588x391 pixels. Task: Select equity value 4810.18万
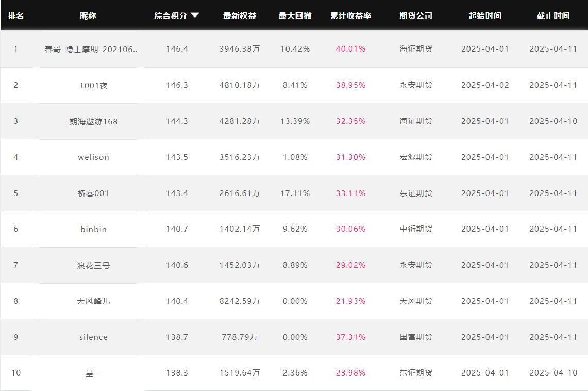(240, 85)
